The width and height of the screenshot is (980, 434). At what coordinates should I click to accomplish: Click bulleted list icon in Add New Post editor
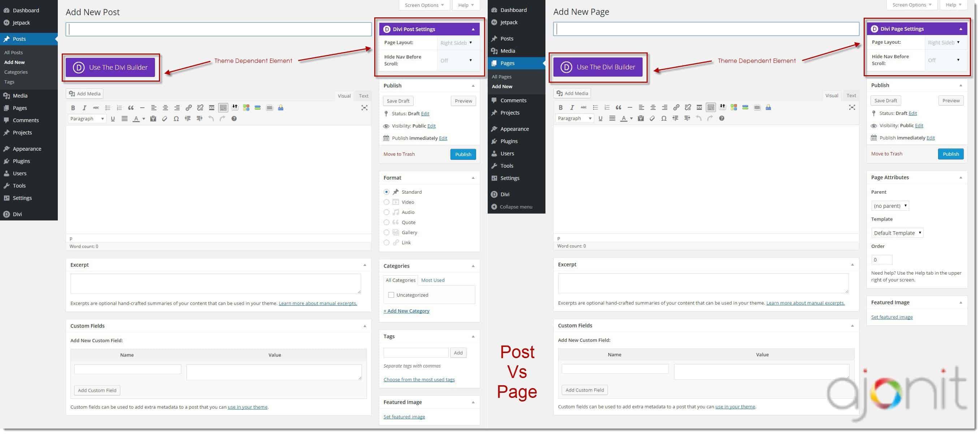108,108
